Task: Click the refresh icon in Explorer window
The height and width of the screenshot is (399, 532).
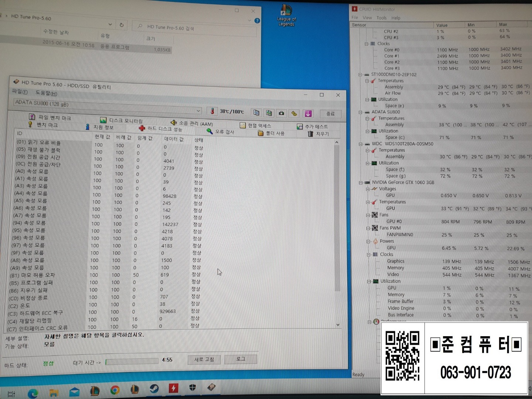Action: (122, 25)
